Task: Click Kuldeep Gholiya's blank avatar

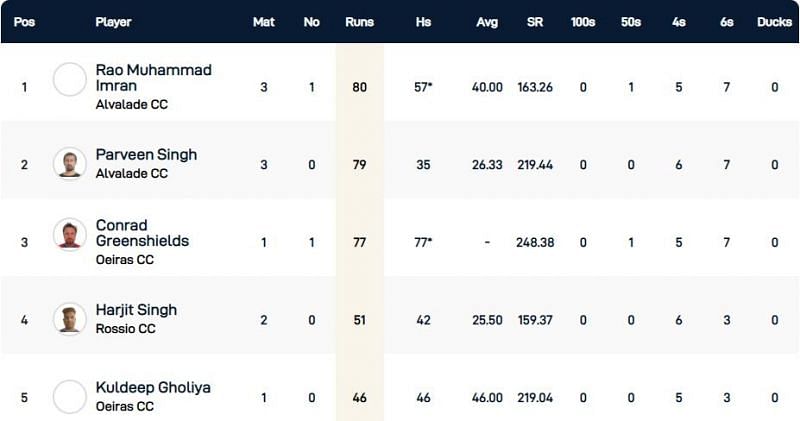Action: click(70, 396)
